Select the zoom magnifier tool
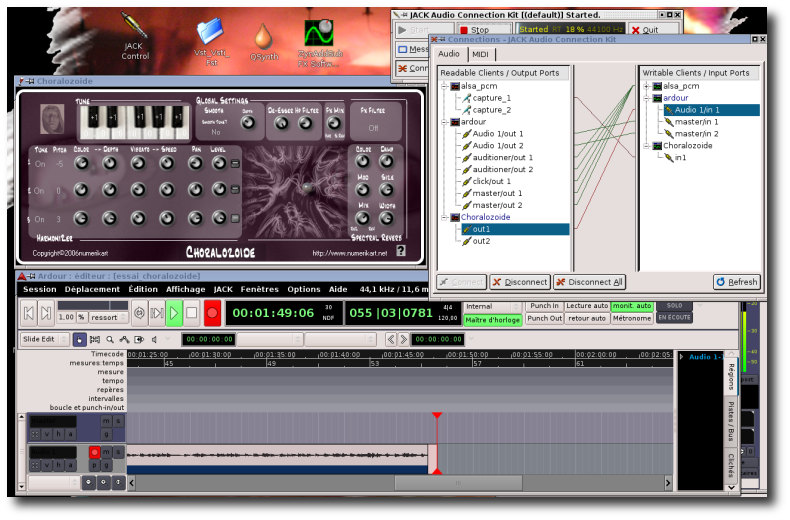The image size is (790, 520). [x=110, y=340]
